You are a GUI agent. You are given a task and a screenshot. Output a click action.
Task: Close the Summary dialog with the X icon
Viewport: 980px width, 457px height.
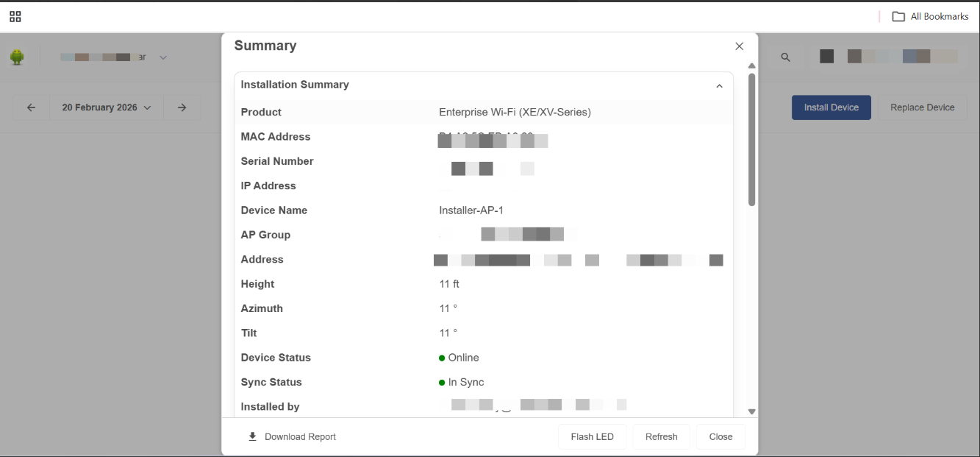pyautogui.click(x=739, y=46)
